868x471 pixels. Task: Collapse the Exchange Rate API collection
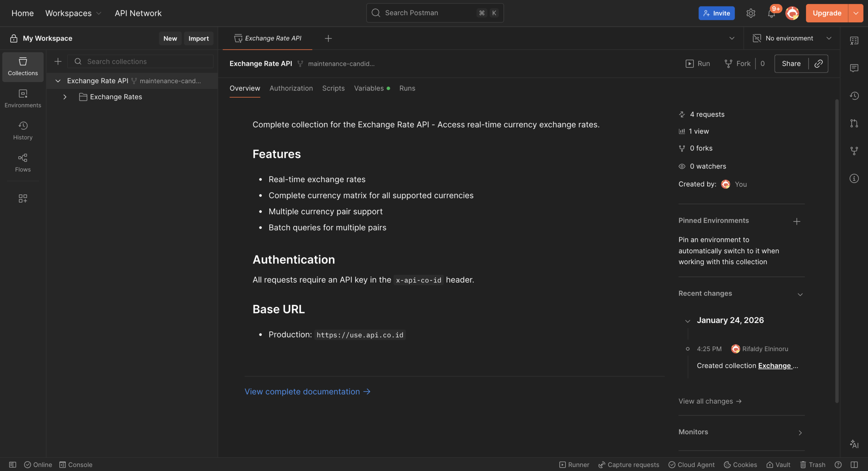point(58,81)
